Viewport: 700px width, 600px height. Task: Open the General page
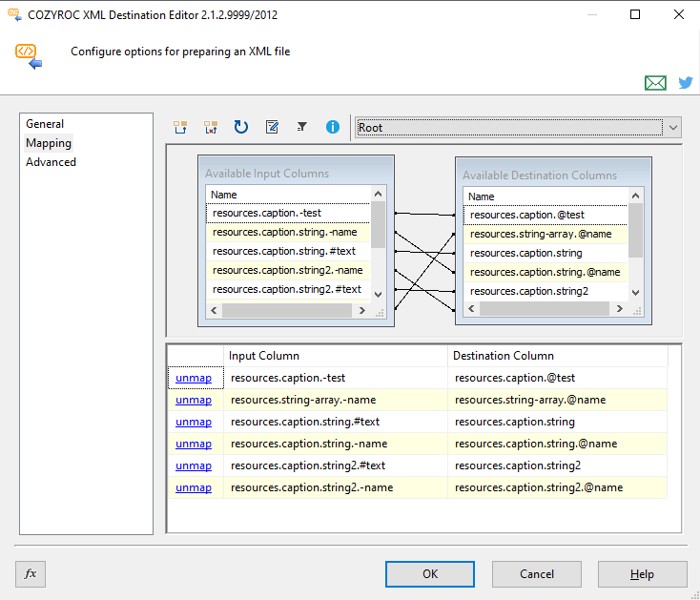(45, 124)
